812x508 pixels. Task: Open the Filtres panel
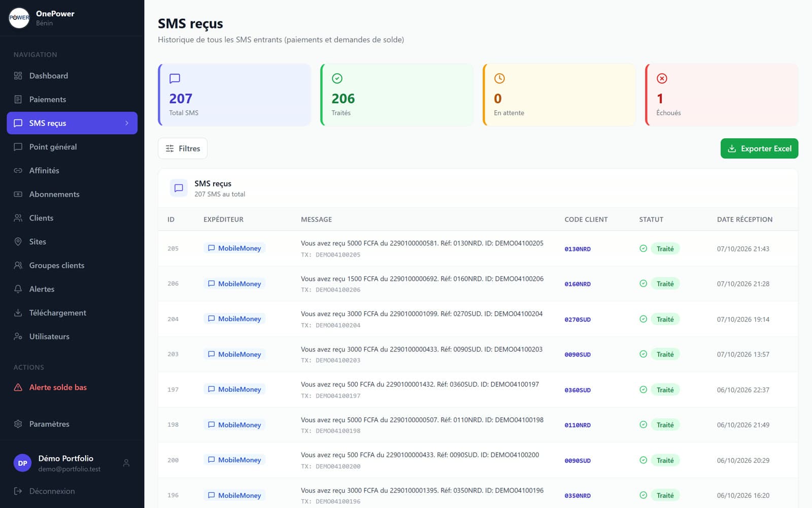[x=183, y=148]
